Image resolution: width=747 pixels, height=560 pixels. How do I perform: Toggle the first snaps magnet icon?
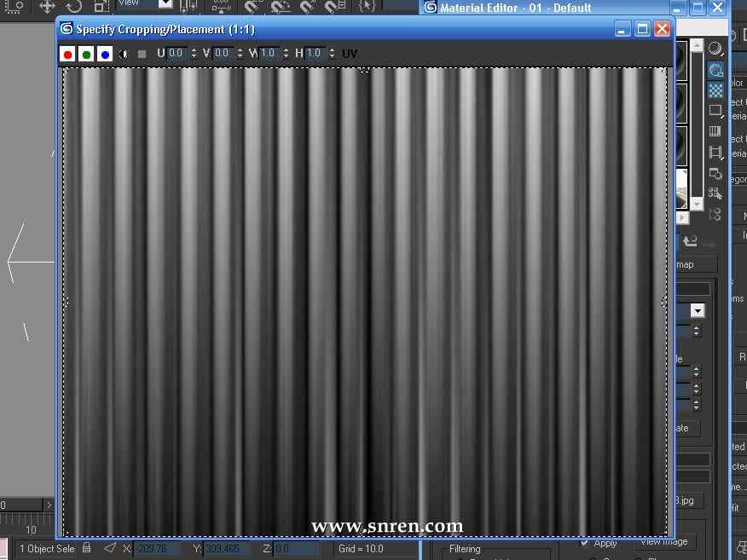(x=252, y=6)
